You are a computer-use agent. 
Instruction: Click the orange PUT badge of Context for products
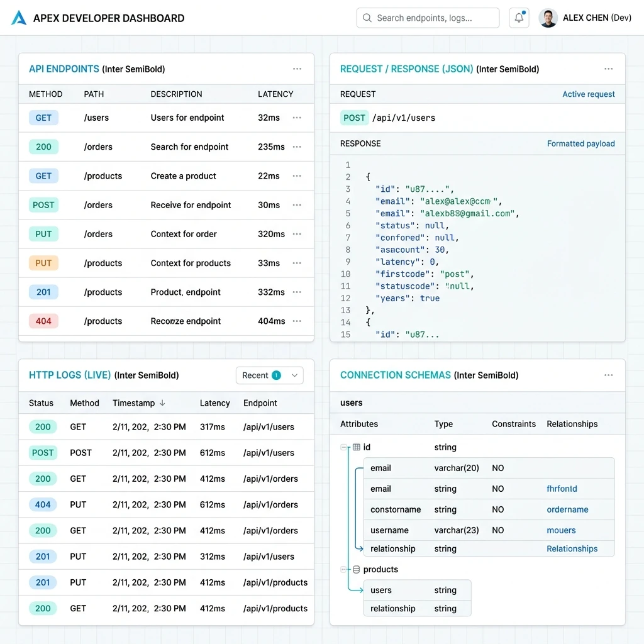(43, 264)
